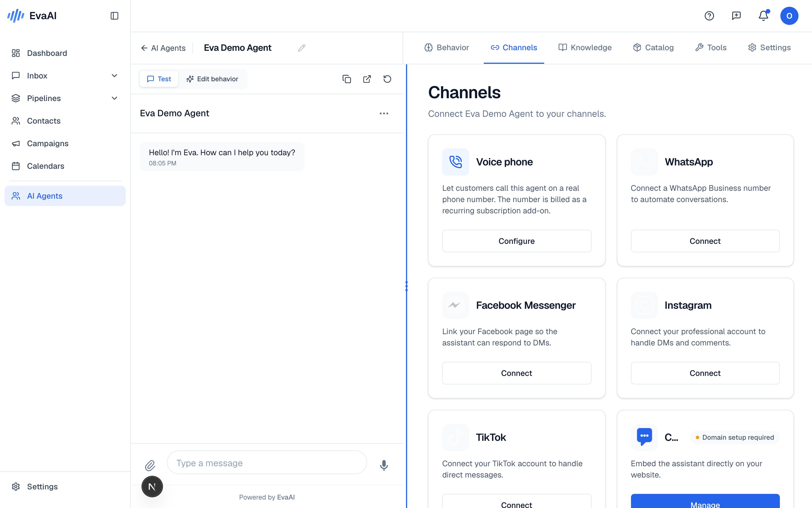
Task: Click the TikTok channel icon
Action: [455, 437]
